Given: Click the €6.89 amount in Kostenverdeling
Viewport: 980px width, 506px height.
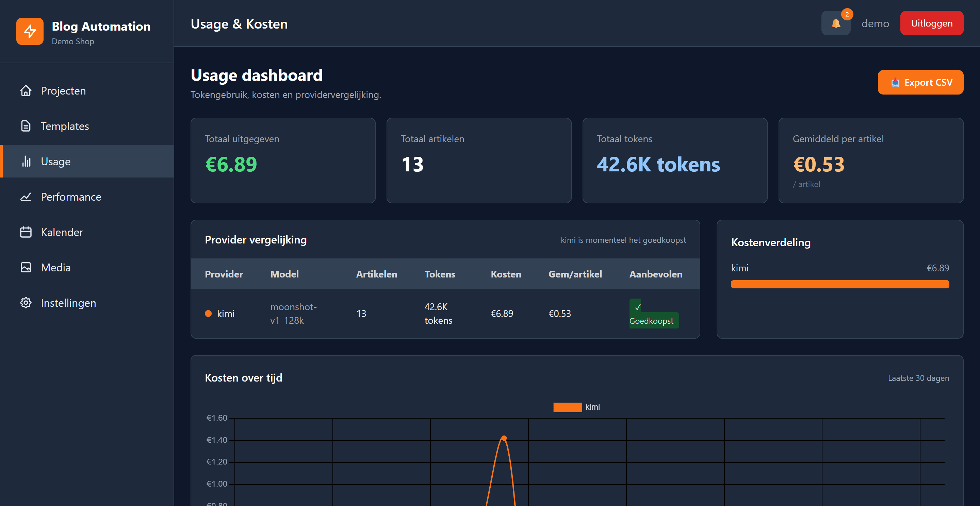Looking at the screenshot, I should (938, 268).
